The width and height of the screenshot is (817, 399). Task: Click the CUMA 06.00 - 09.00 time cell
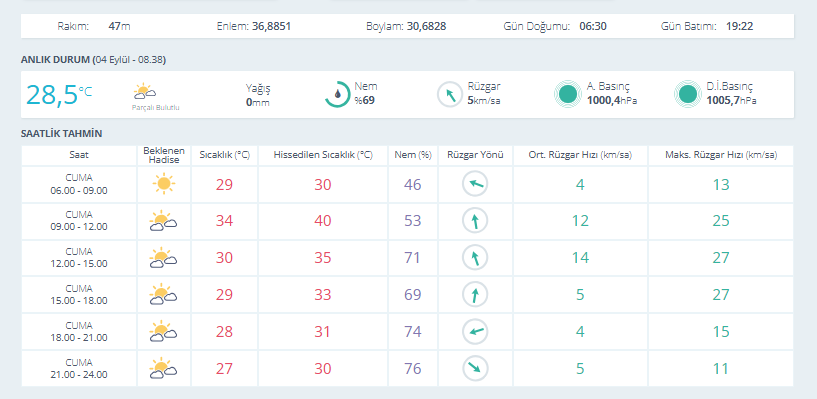click(79, 184)
